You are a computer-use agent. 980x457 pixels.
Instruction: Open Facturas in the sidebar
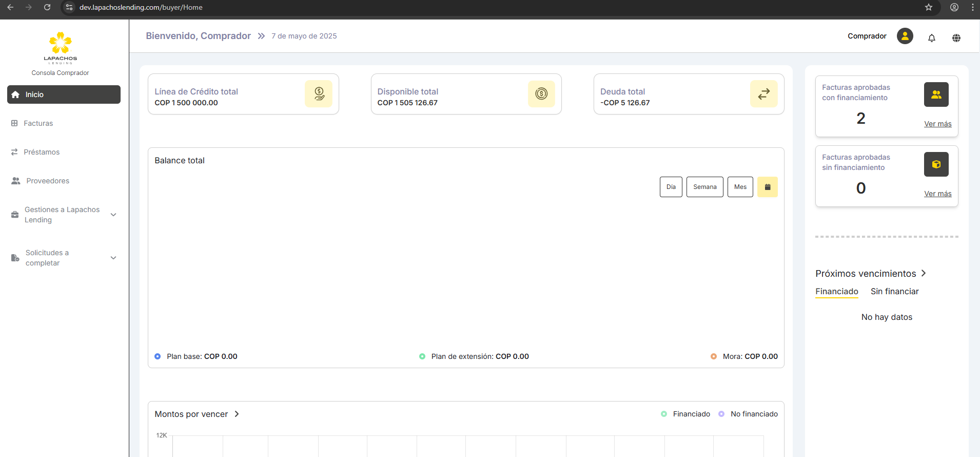coord(38,123)
